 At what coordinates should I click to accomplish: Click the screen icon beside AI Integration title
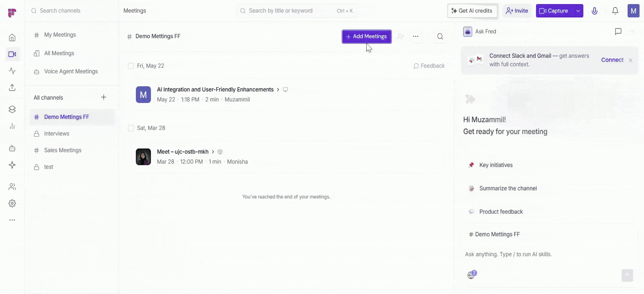285,90
